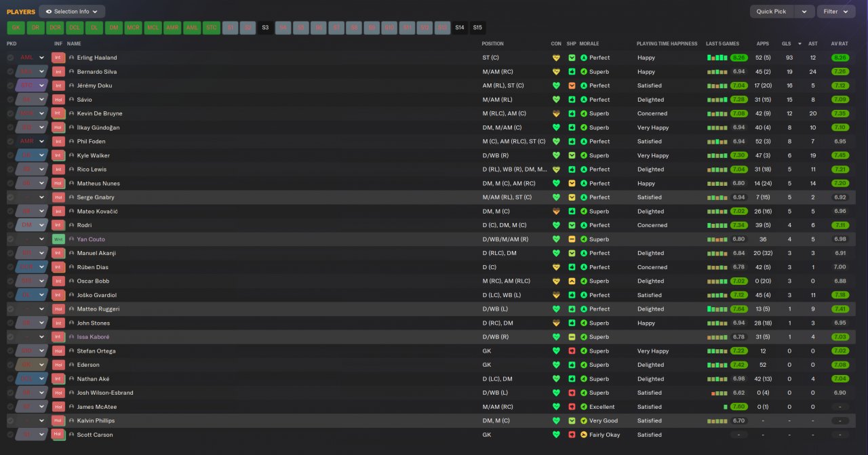868x455 pixels.
Task: Click Jérémy Doku's orange match sharpness icon
Action: 572,85
